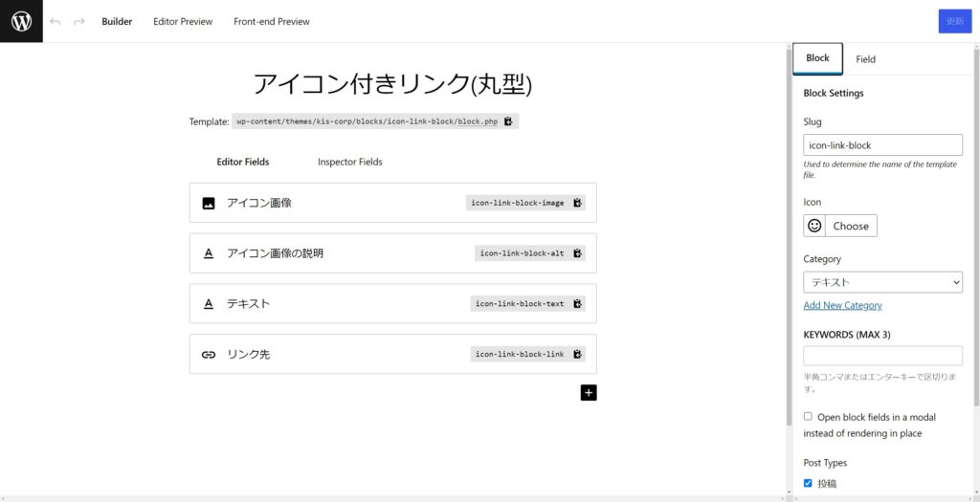Open the Front-end Preview
980x502 pixels.
click(x=272, y=21)
